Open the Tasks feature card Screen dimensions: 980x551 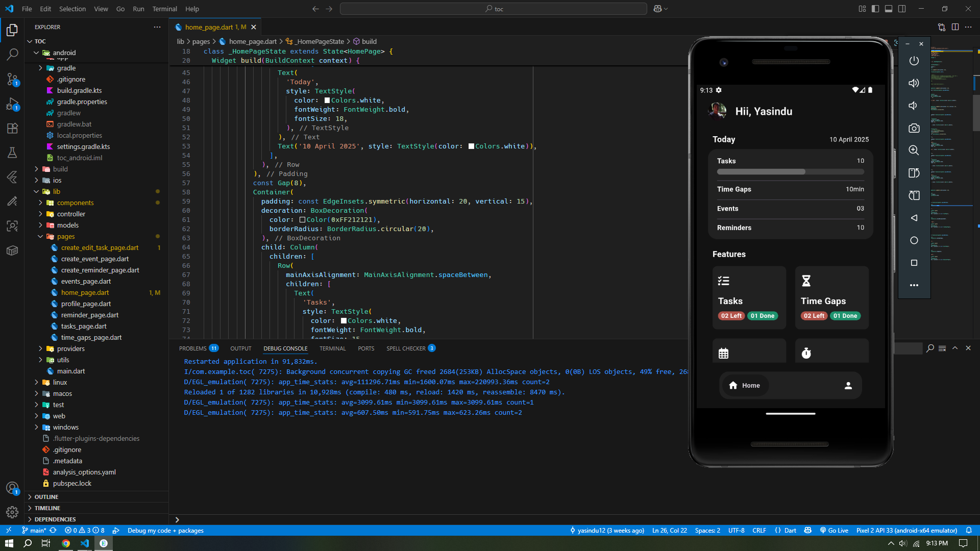(x=749, y=297)
